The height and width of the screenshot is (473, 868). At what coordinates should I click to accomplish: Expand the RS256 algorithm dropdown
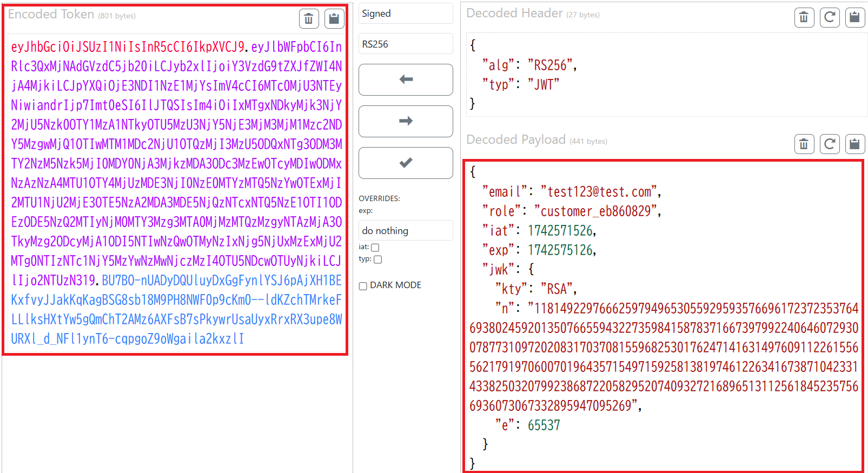(x=406, y=44)
